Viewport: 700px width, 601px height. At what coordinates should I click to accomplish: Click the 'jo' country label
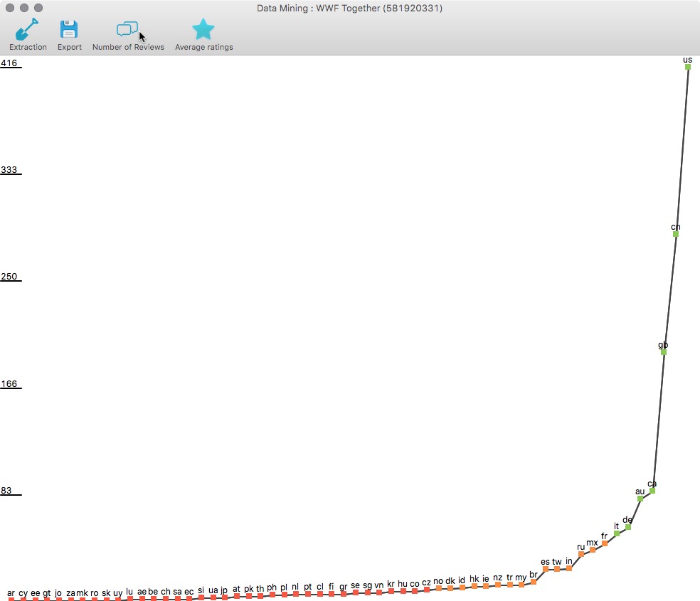coord(58,593)
